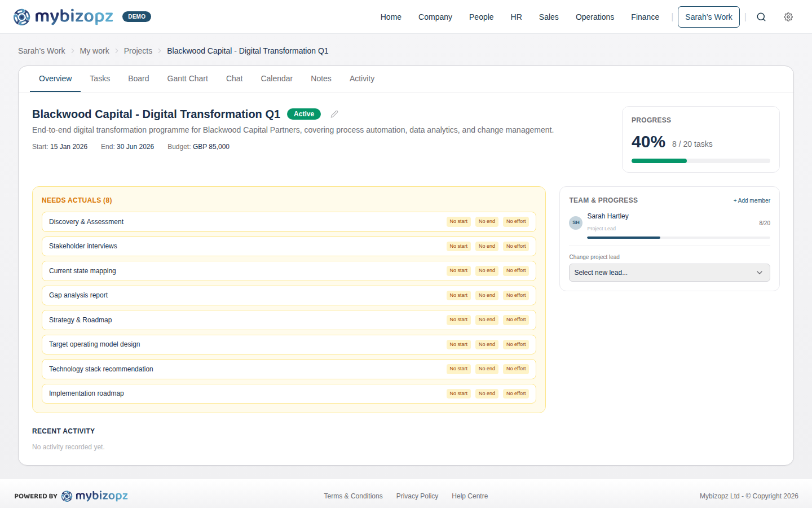Click the Active status badge
Image resolution: width=812 pixels, height=508 pixels.
point(303,113)
